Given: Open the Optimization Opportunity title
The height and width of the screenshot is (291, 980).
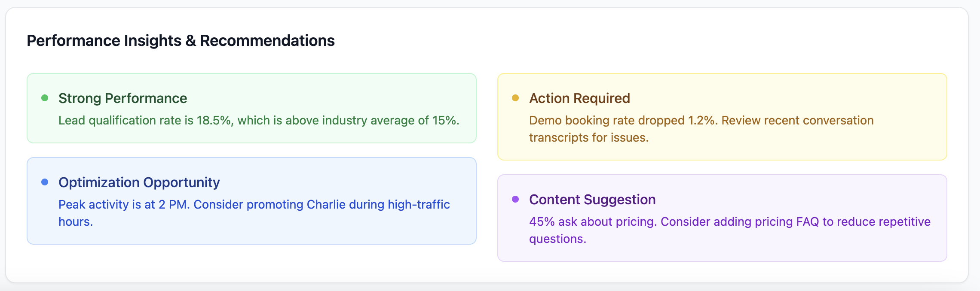Looking at the screenshot, I should point(139,182).
